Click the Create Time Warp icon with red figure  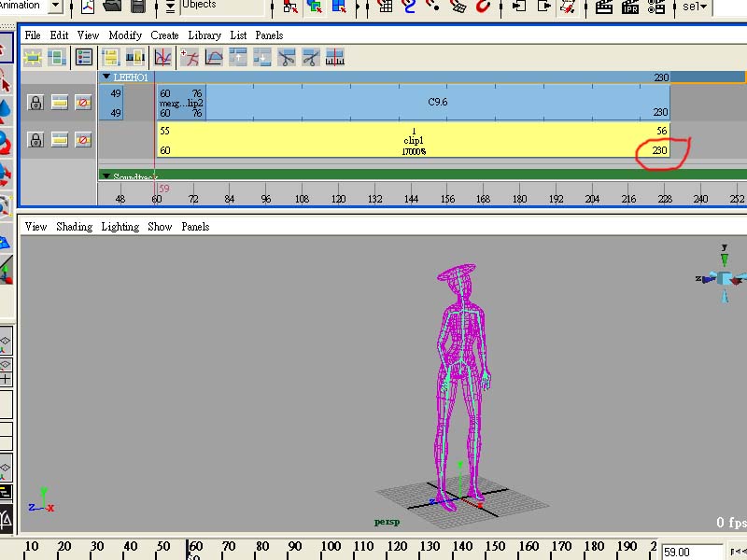pyautogui.click(x=190, y=58)
